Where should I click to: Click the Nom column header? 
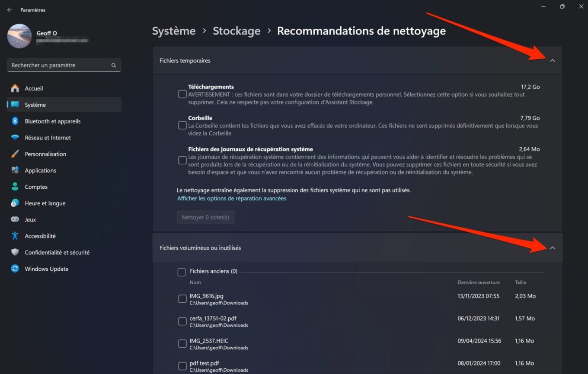[x=195, y=282]
